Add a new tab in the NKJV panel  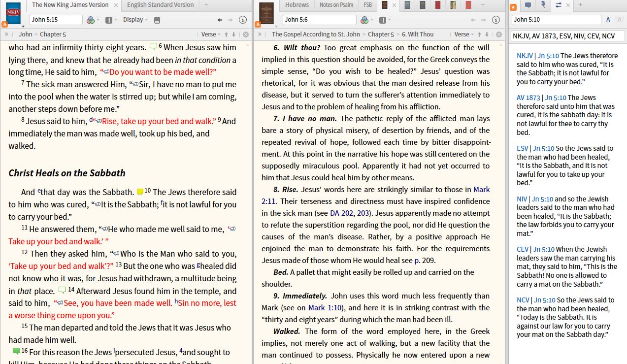coord(206,5)
